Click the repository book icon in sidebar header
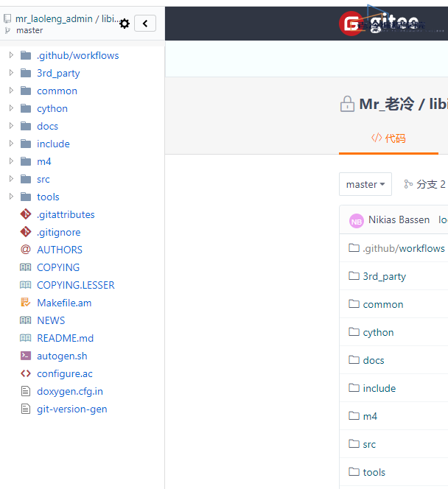The height and width of the screenshot is (489, 448). 7,18
